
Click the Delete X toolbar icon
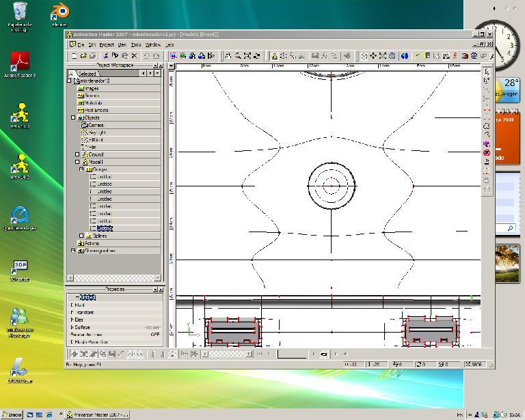coord(134,56)
